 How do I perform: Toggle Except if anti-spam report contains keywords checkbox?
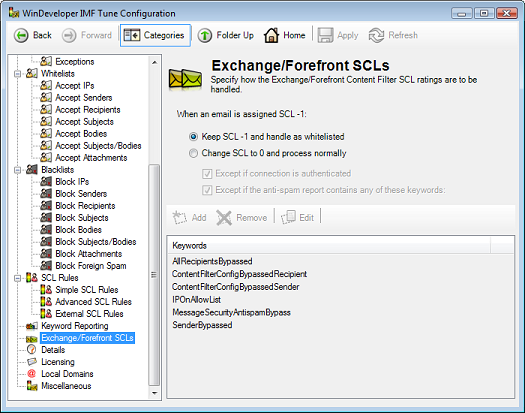pos(207,190)
